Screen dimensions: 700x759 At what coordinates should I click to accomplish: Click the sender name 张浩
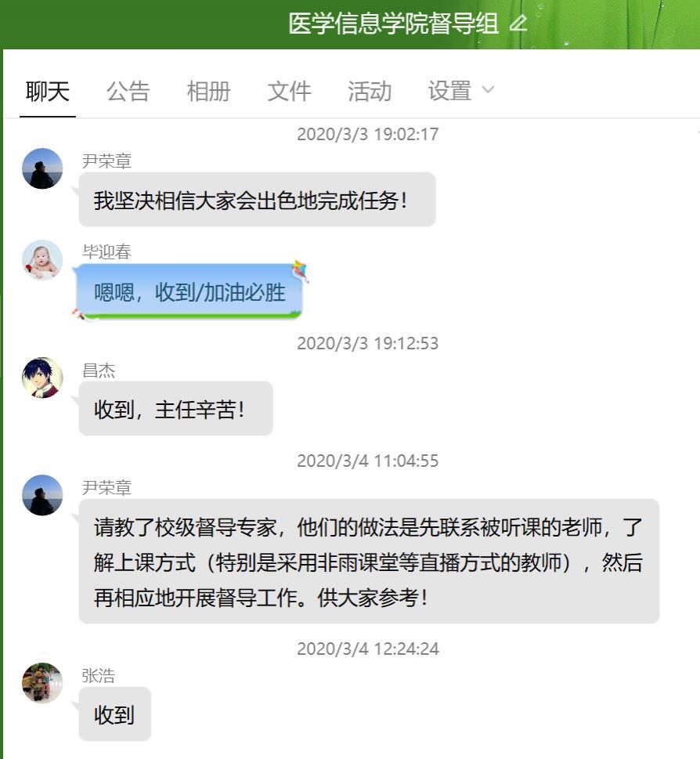[x=99, y=676]
